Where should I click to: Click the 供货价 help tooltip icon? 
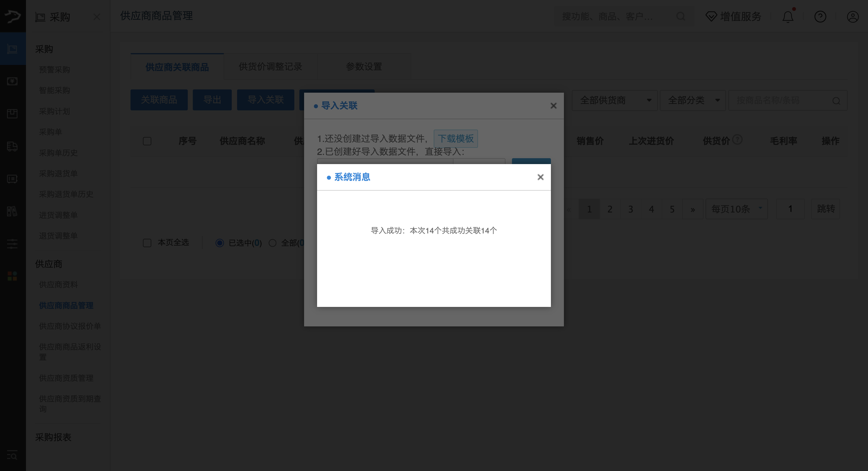pyautogui.click(x=737, y=139)
